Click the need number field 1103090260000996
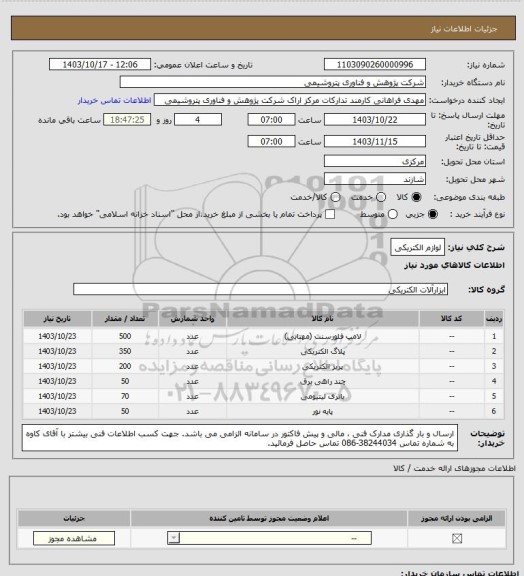The width and height of the screenshot is (524, 576). 375,64
